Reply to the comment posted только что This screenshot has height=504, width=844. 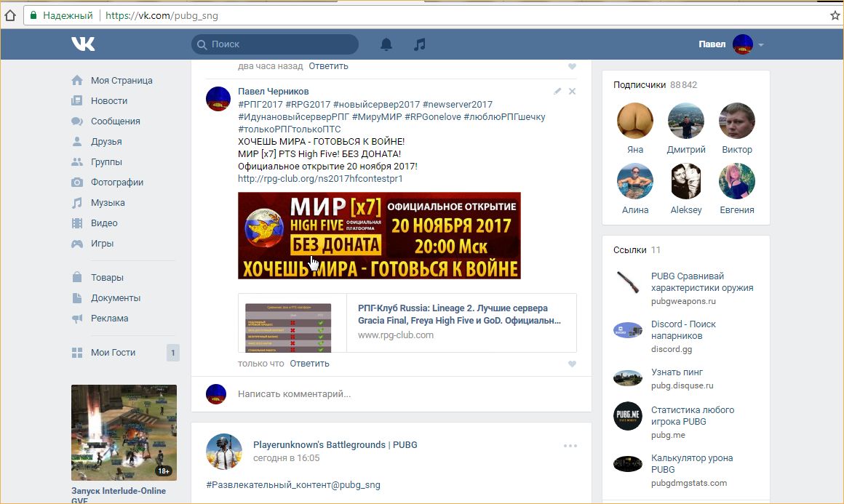309,364
